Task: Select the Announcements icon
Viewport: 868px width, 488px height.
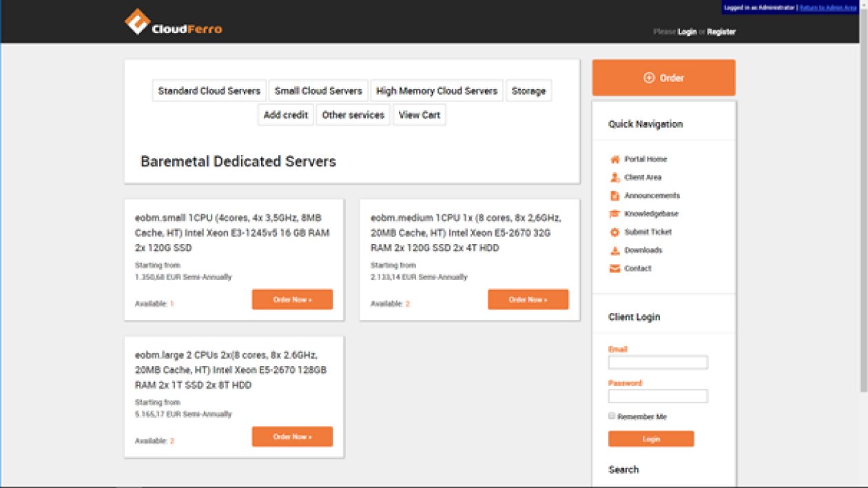Action: tap(615, 195)
